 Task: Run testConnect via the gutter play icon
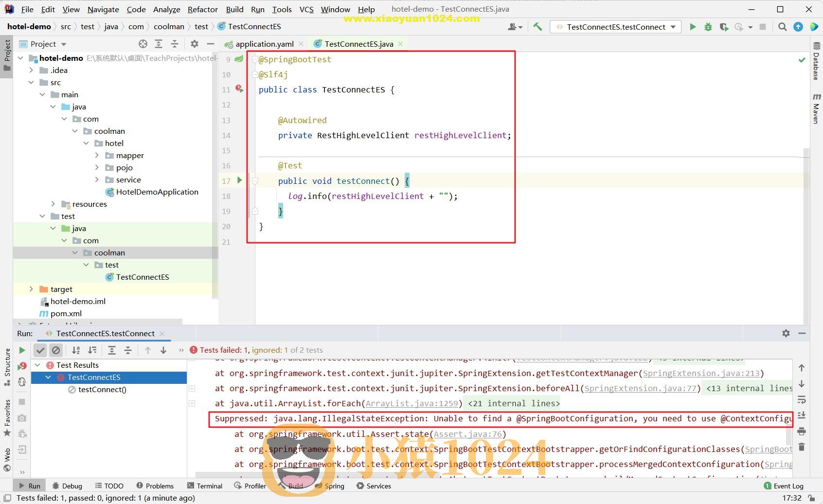point(239,180)
